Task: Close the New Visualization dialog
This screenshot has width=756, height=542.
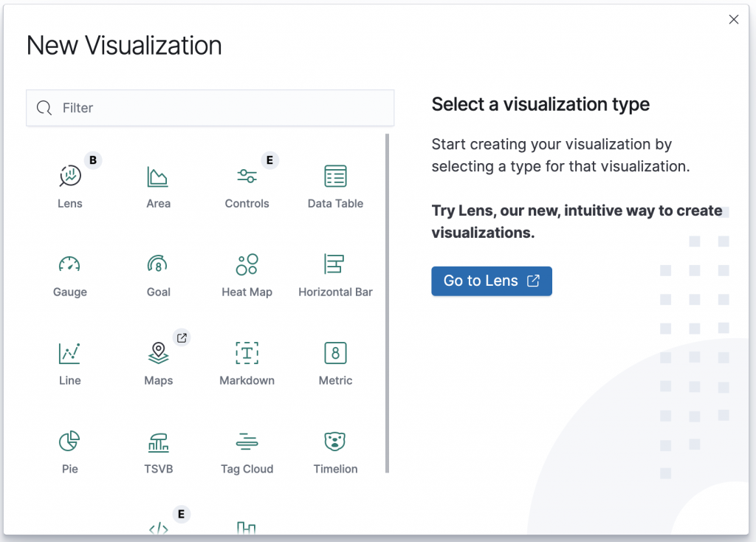Action: pyautogui.click(x=734, y=20)
